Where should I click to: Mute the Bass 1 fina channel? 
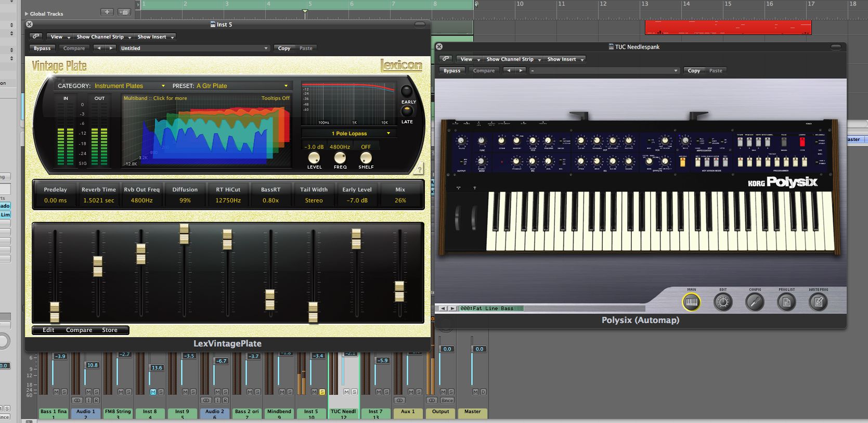(x=56, y=392)
